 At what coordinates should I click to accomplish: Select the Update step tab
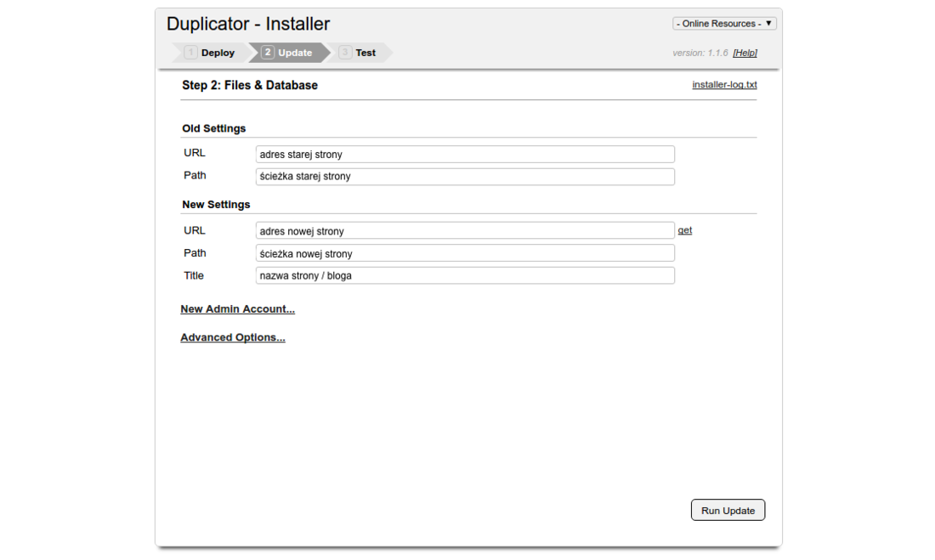(x=288, y=53)
